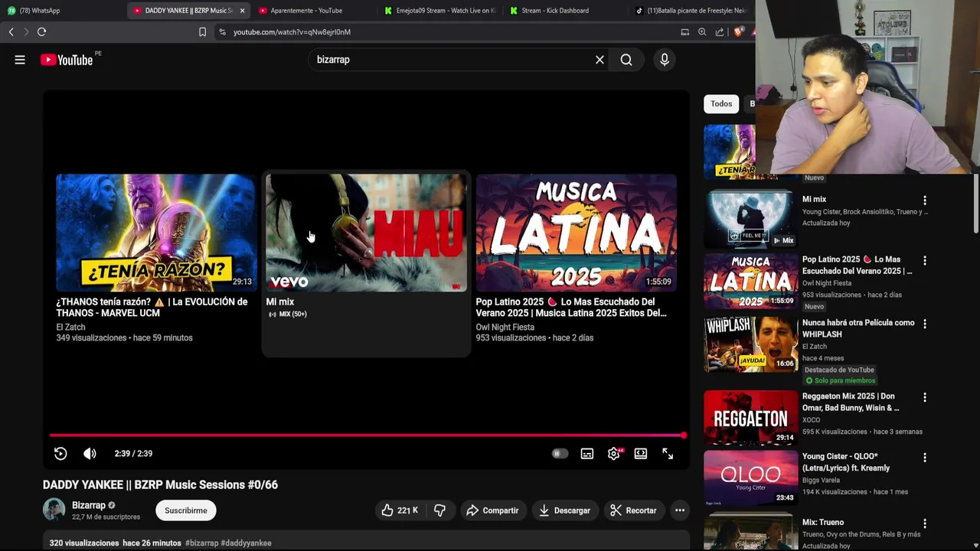Clear the search box with the X
Screen dimensions: 980x551
[x=599, y=60]
